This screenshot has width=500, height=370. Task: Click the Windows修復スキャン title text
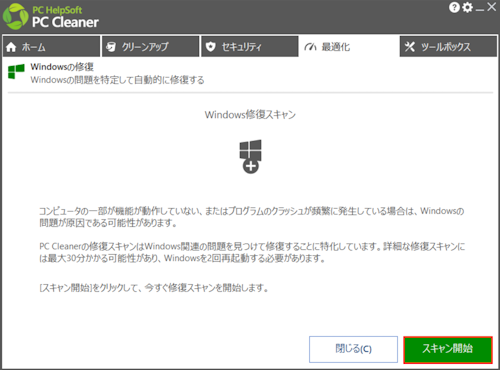coord(250,114)
